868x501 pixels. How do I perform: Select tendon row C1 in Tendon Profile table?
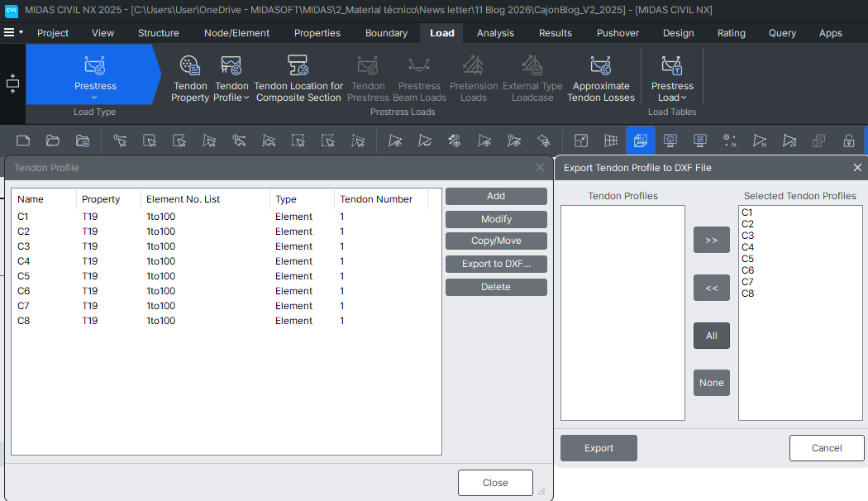pyautogui.click(x=226, y=217)
